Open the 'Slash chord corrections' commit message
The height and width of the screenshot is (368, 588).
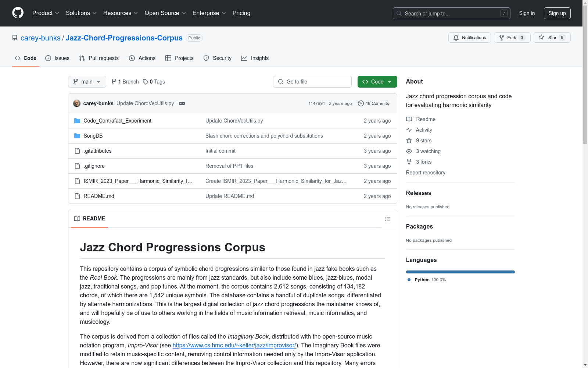pos(264,136)
